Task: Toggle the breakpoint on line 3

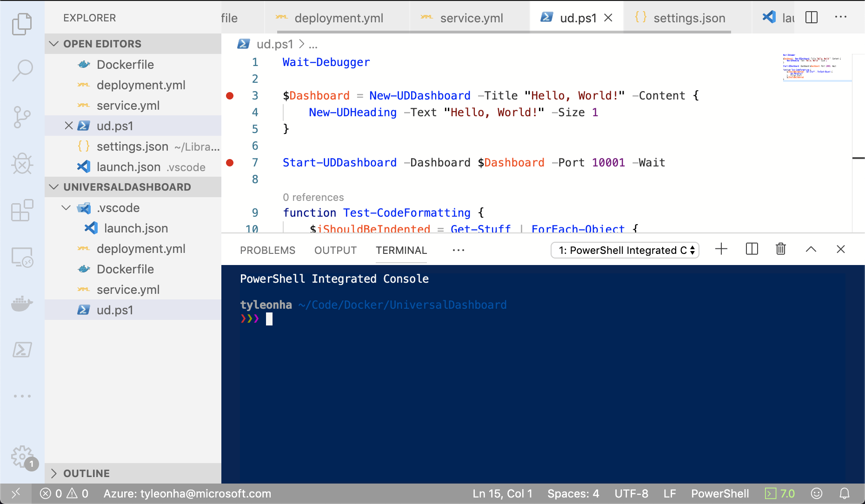Action: tap(230, 96)
